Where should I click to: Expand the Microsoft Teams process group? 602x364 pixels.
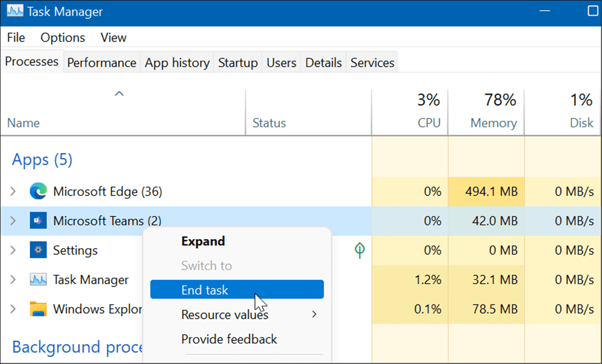coord(13,221)
